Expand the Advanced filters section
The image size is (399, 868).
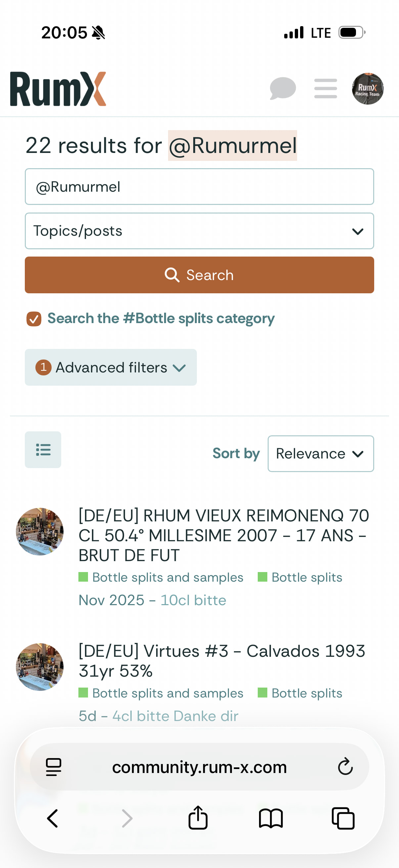point(111,367)
